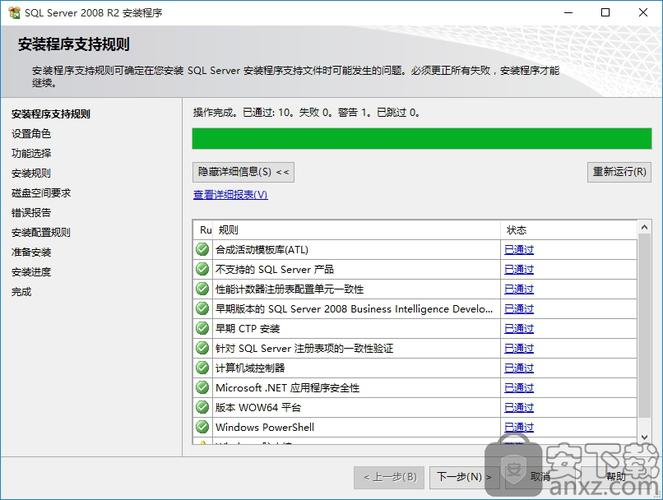Viewport: 663px width, 500px height.
Task: Click the green completed progress bar
Action: [x=422, y=139]
